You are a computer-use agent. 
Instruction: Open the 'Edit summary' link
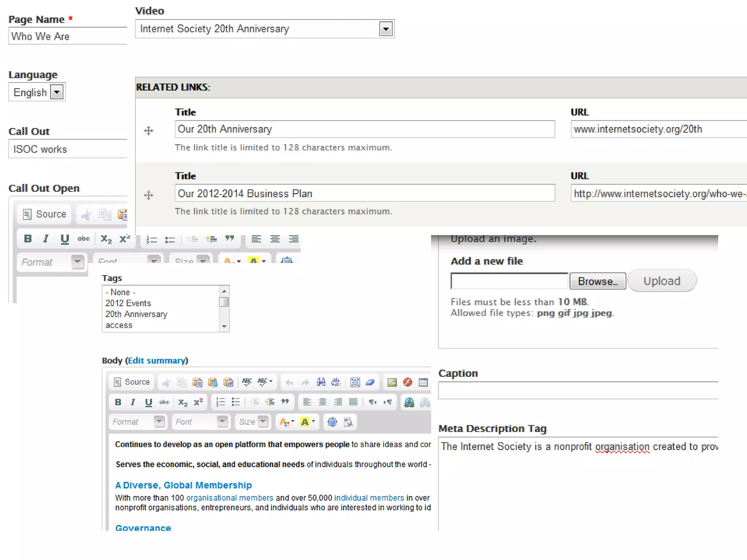point(156,360)
